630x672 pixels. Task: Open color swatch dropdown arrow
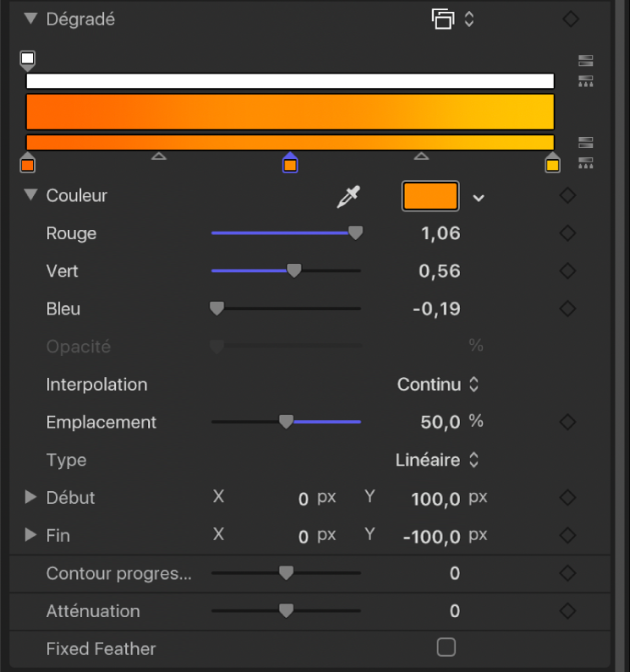coord(479,198)
